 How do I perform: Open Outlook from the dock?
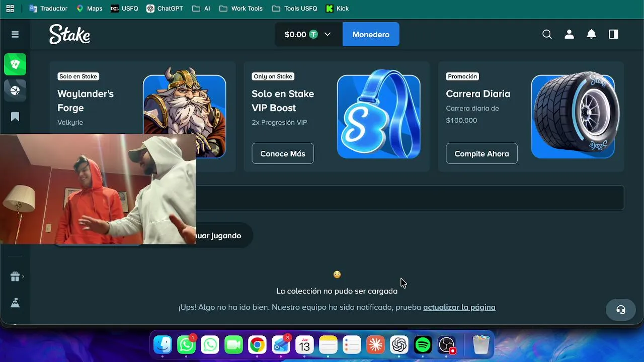click(281, 345)
